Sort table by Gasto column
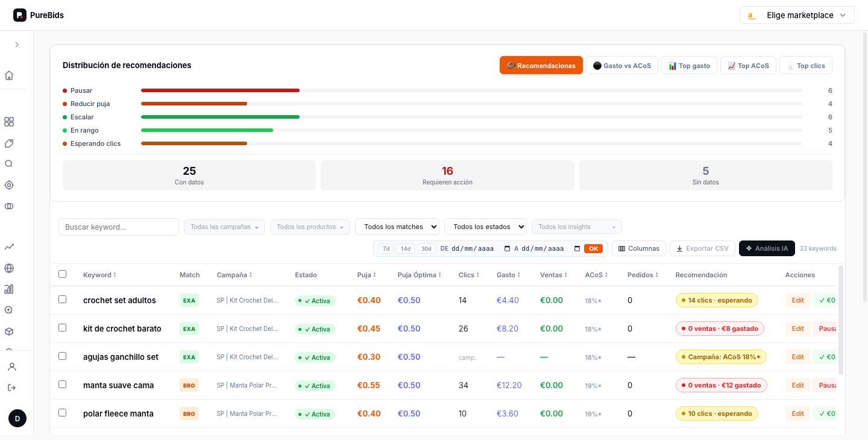This screenshot has width=868, height=440. [x=508, y=275]
